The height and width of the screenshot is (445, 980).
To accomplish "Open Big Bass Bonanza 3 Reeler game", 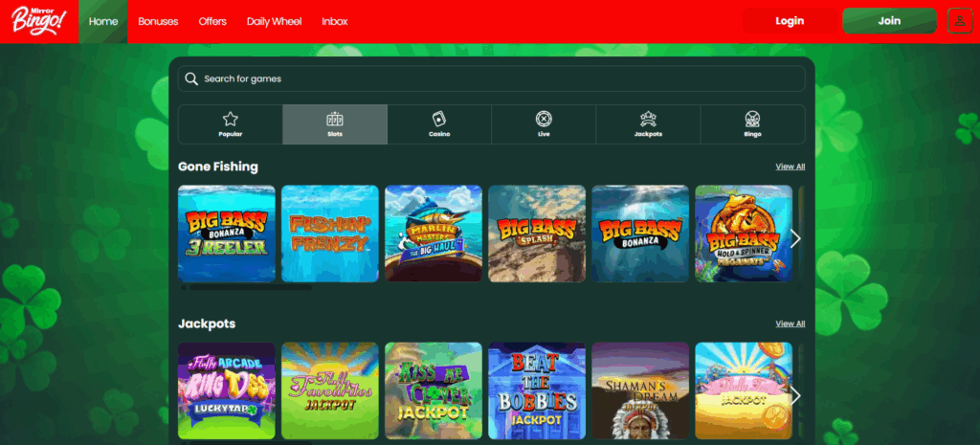I will point(227,234).
